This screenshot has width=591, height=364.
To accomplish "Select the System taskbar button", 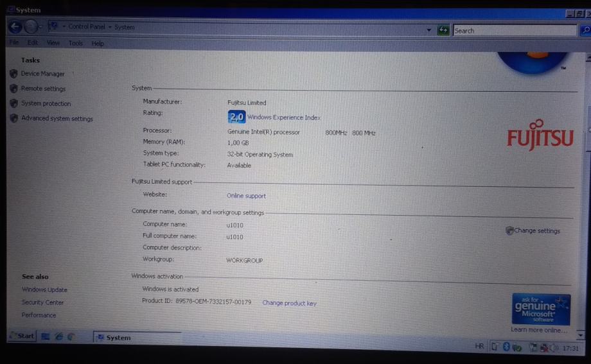I will (x=137, y=338).
